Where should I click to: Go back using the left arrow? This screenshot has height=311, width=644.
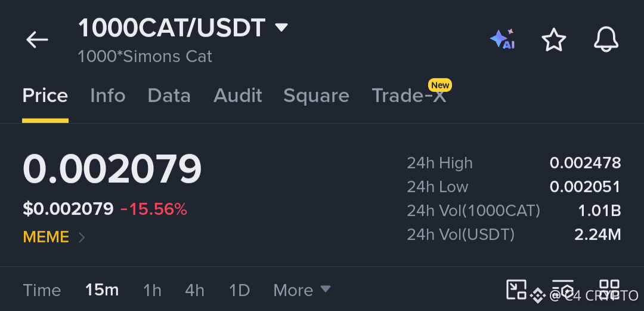[37, 40]
